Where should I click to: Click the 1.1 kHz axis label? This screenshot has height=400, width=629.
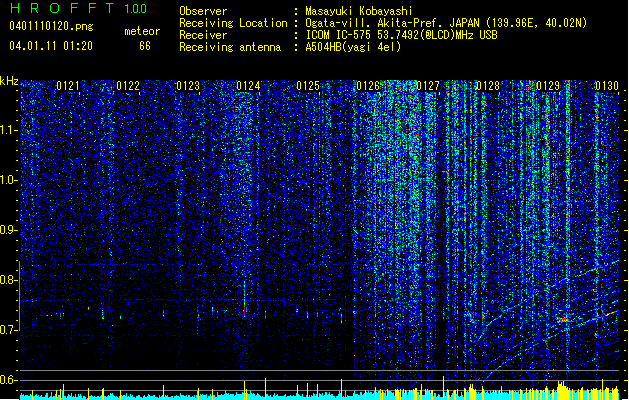(x=9, y=130)
